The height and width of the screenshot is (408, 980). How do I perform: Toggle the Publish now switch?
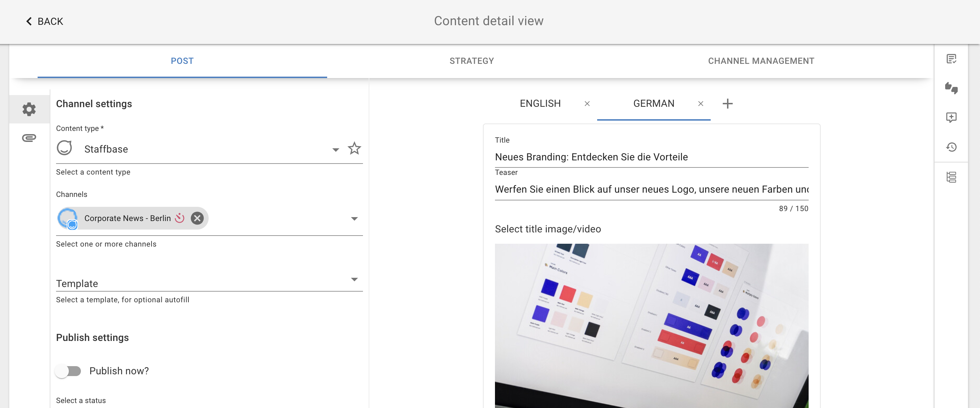pos(68,371)
